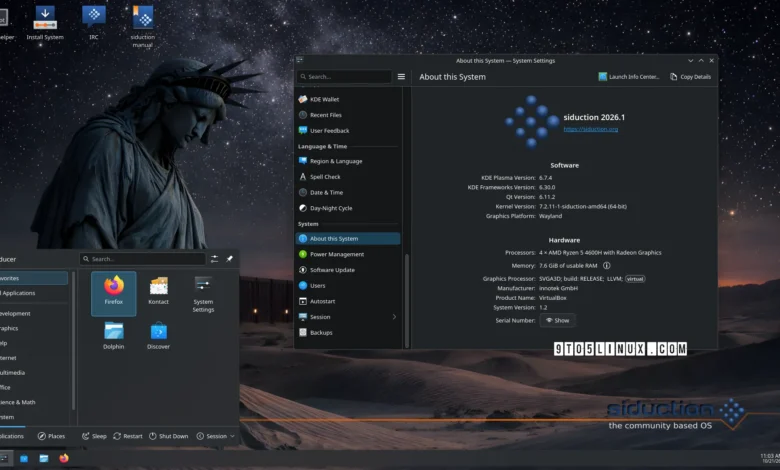Click the launcher search field
This screenshot has height=470, width=780.
coord(142,259)
